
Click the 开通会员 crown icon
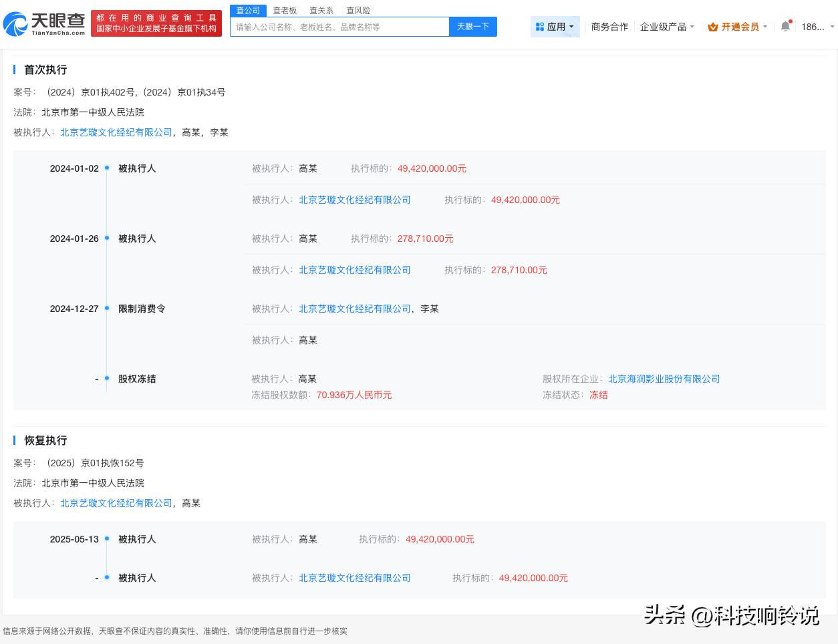tap(713, 27)
